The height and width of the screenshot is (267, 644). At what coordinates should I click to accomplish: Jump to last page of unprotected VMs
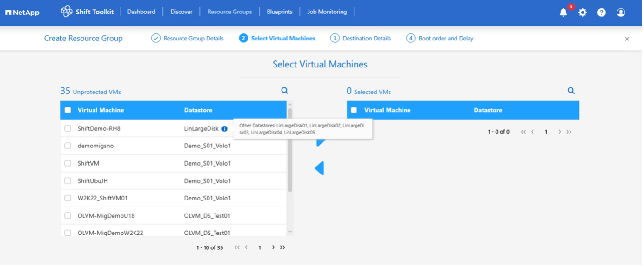click(x=282, y=247)
